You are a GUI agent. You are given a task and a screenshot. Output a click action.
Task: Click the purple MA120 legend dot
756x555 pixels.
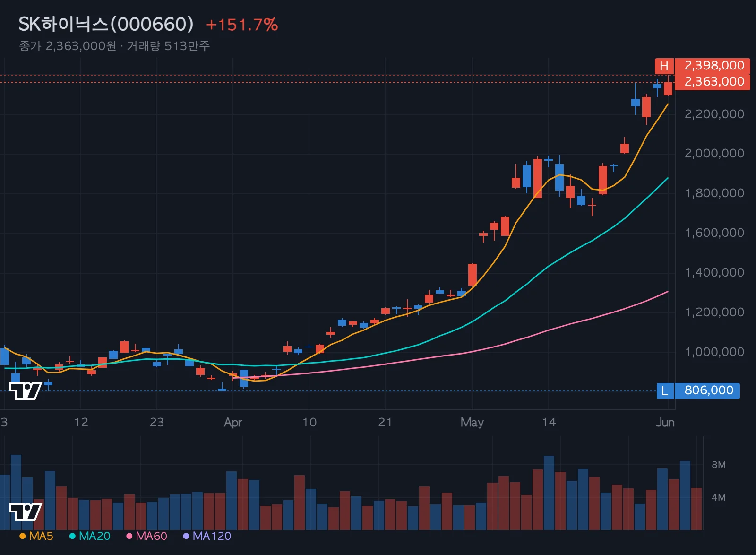pos(186,536)
